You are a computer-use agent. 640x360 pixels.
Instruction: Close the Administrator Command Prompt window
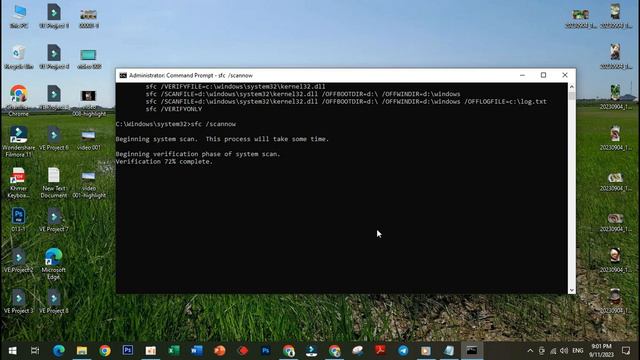(x=565, y=76)
